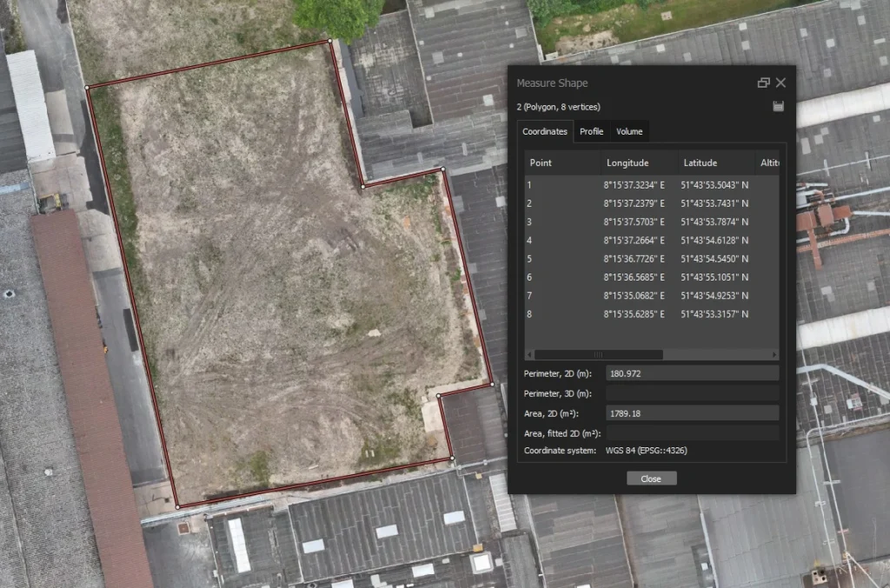The width and height of the screenshot is (890, 588).
Task: Click the right arrow of the table scrollbar
Action: coord(774,354)
